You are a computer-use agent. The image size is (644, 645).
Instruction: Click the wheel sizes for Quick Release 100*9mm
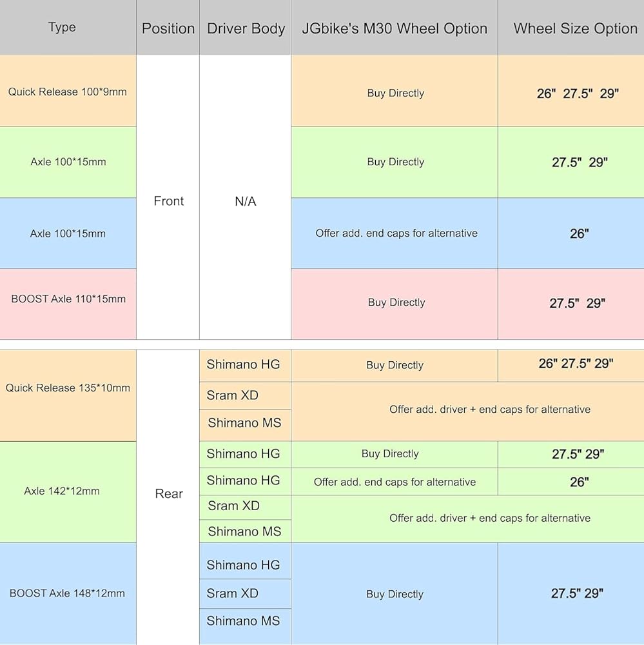[x=577, y=93]
